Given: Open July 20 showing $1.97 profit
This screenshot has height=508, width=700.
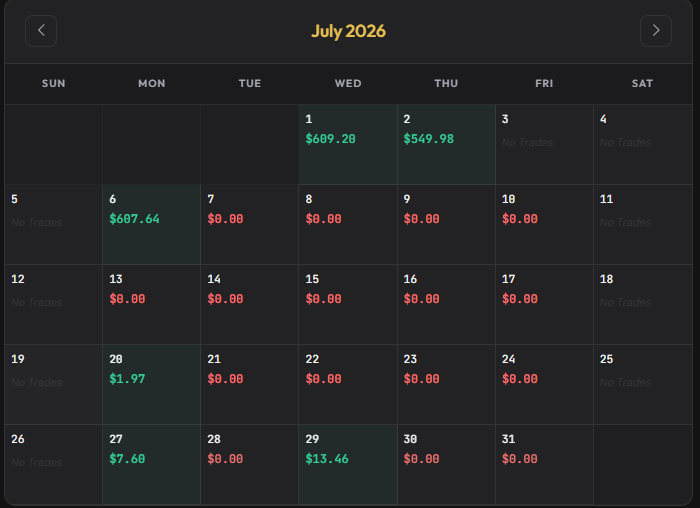Looking at the screenshot, I should pos(152,384).
